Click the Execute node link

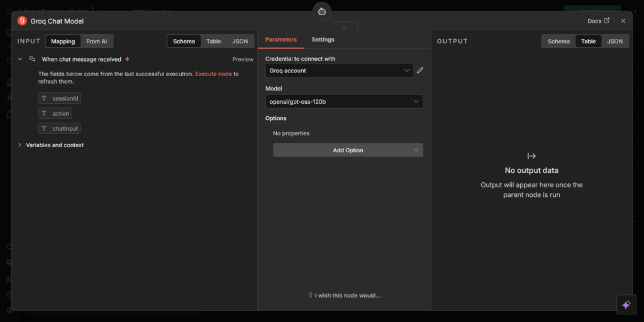pos(213,74)
